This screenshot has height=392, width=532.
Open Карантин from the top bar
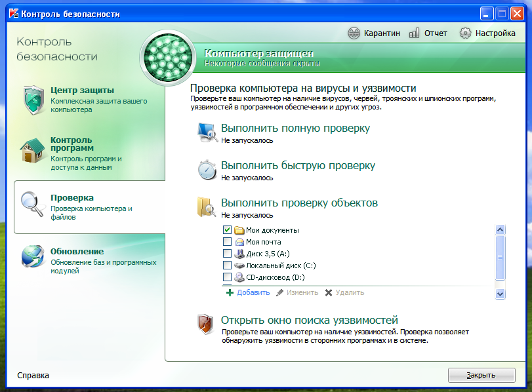coord(374,33)
